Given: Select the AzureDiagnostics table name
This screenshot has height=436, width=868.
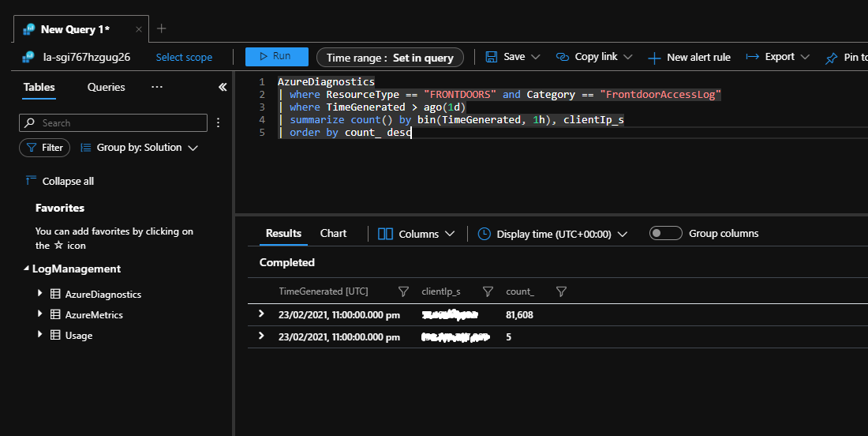Looking at the screenshot, I should click(x=103, y=294).
